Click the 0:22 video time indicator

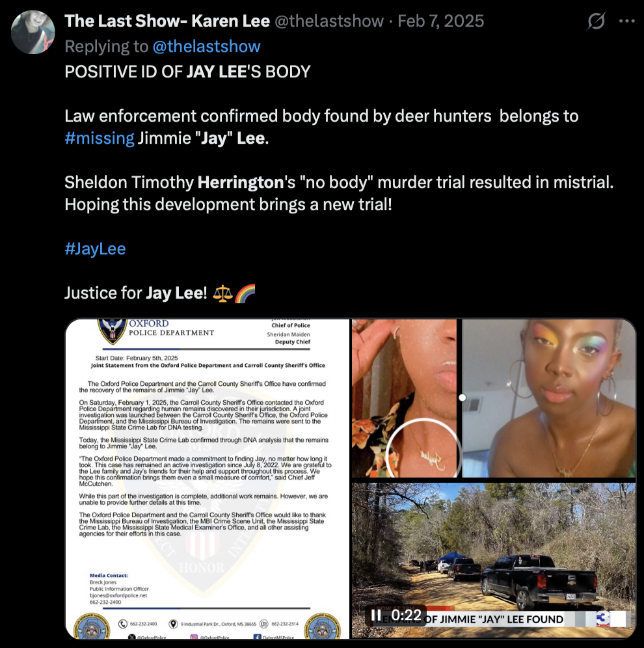[406, 615]
